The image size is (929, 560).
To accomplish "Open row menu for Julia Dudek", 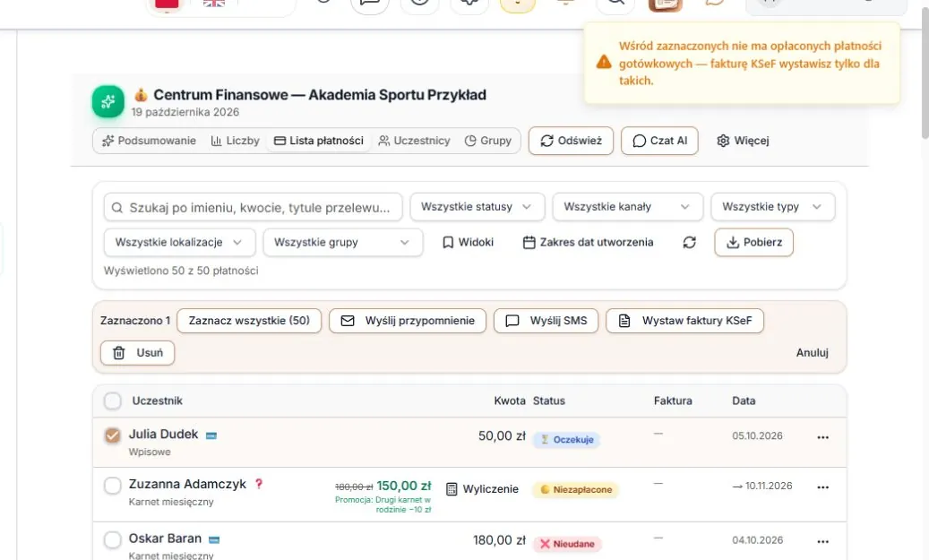I will (822, 437).
